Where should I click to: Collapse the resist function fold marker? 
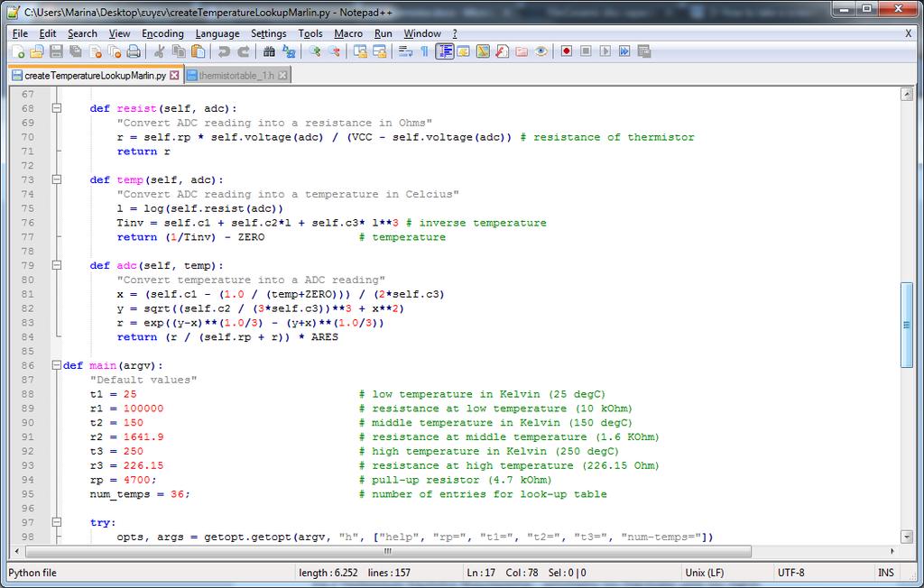(57, 108)
